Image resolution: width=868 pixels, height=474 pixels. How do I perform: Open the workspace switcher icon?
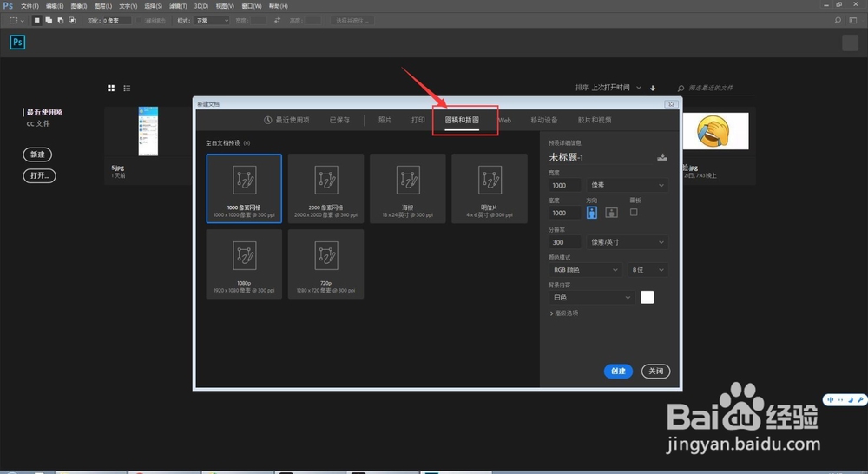pos(853,21)
